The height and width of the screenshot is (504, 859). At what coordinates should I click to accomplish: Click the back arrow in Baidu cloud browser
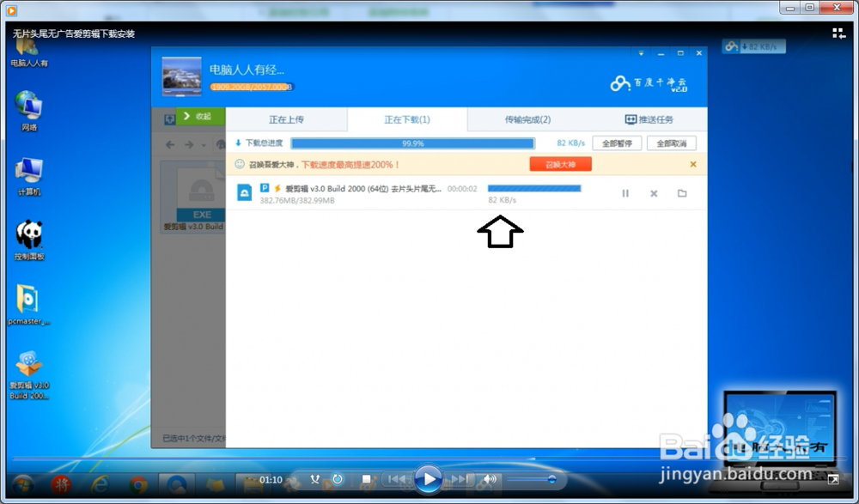click(170, 144)
